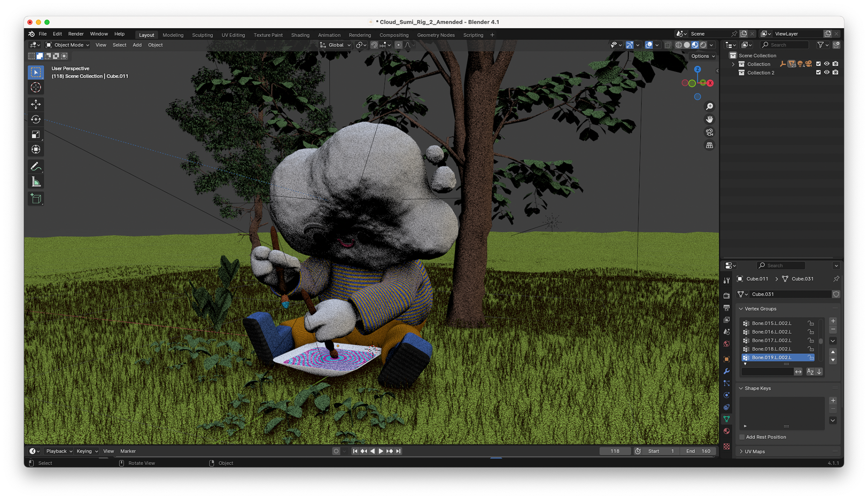Open the Modifiers wrench tab
868x499 pixels.
point(726,371)
